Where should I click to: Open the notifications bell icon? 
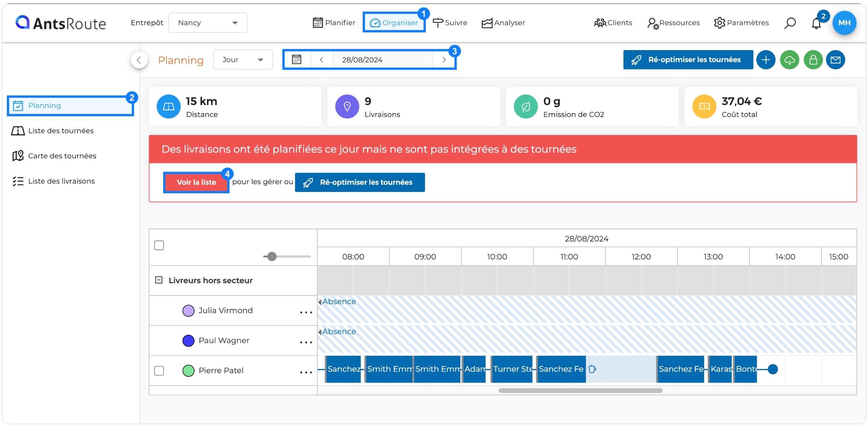pos(816,23)
